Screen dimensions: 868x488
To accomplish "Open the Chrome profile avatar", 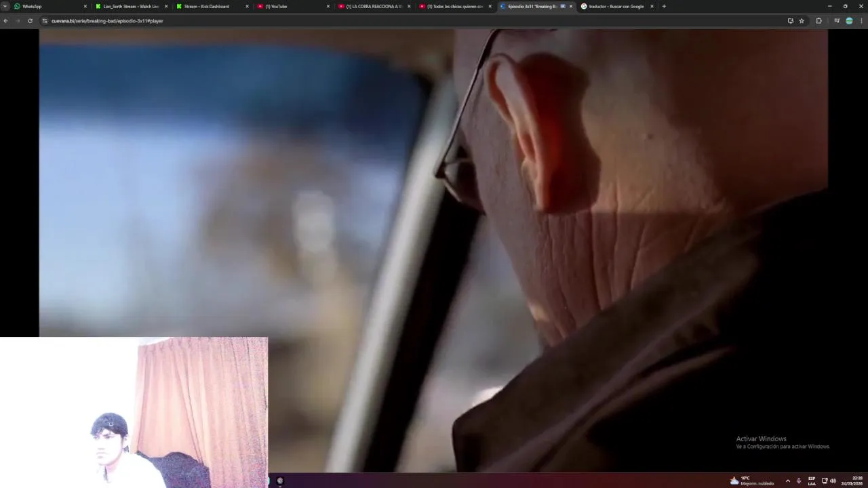I will (x=849, y=21).
